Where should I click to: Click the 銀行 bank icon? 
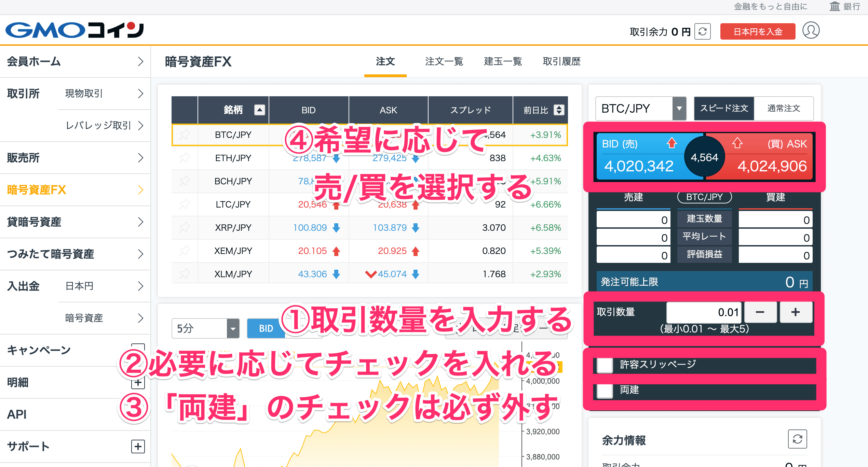[835, 6]
